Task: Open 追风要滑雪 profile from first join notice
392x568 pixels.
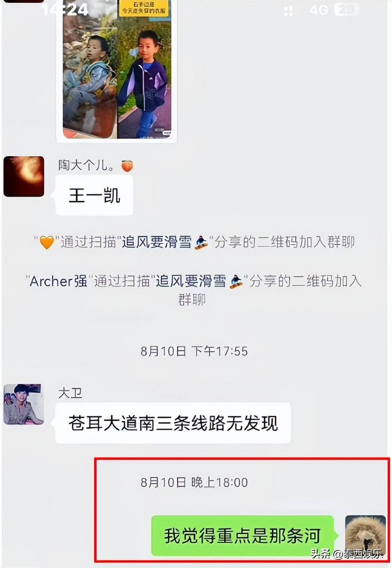Action: pos(157,242)
